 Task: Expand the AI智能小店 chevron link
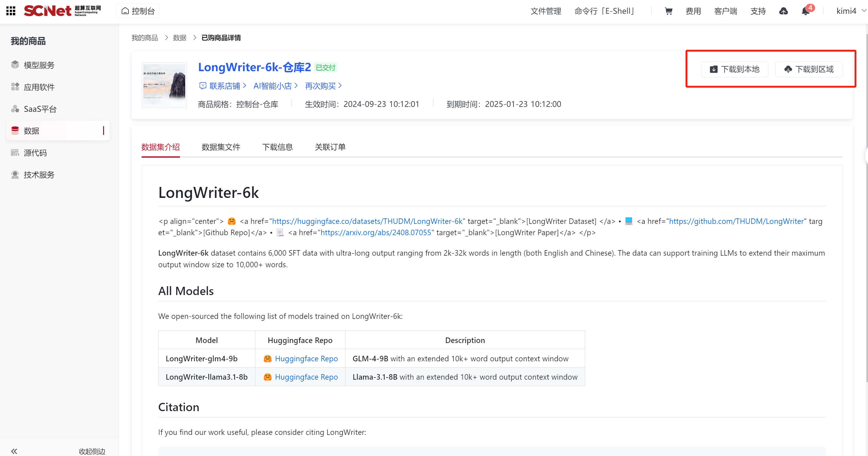(x=275, y=86)
